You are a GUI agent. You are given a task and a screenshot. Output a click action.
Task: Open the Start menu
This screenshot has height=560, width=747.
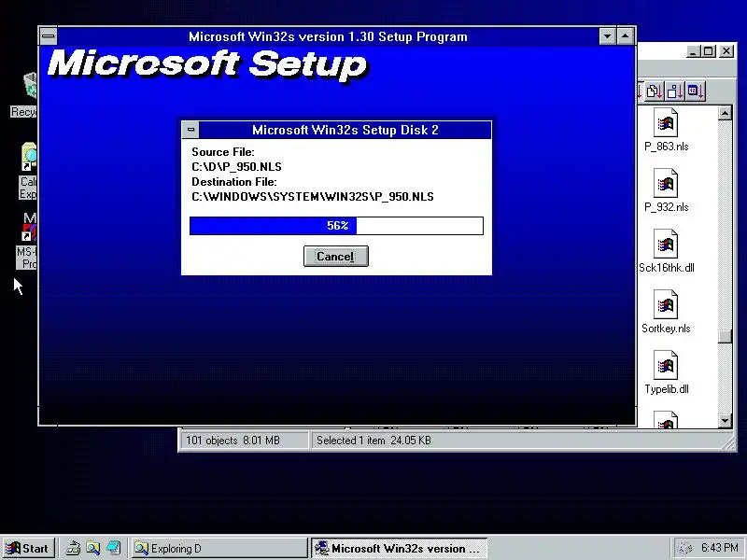pyautogui.click(x=29, y=548)
